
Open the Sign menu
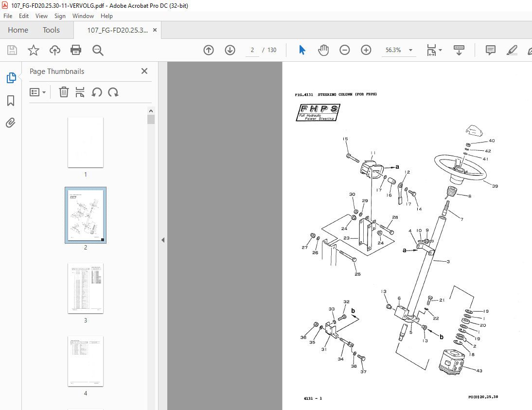coord(60,16)
